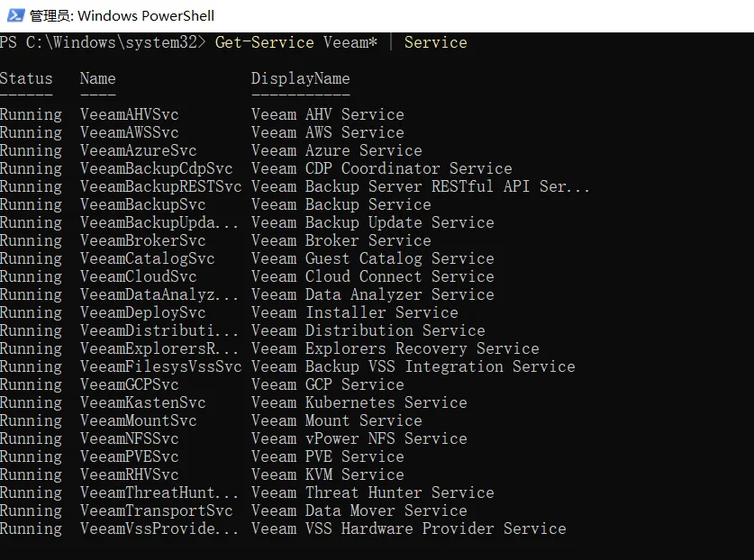754x560 pixels.
Task: Click the Veeam Installer Service display name
Action: [354, 312]
